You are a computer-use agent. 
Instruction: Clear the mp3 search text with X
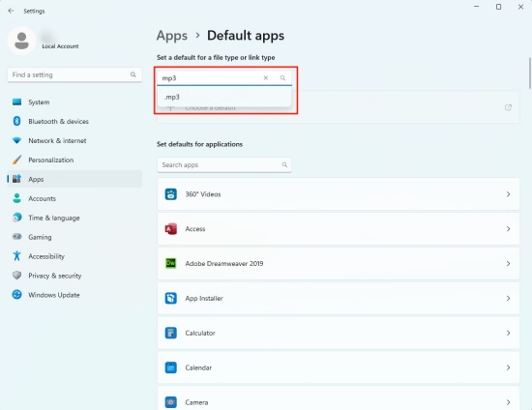266,78
